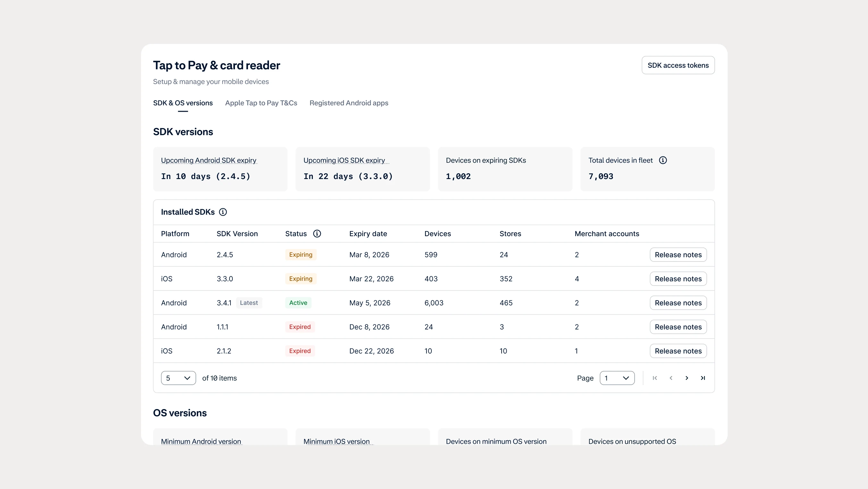Viewport: 868px width, 489px height.
Task: Open the Registered Android apps tab
Action: click(349, 103)
